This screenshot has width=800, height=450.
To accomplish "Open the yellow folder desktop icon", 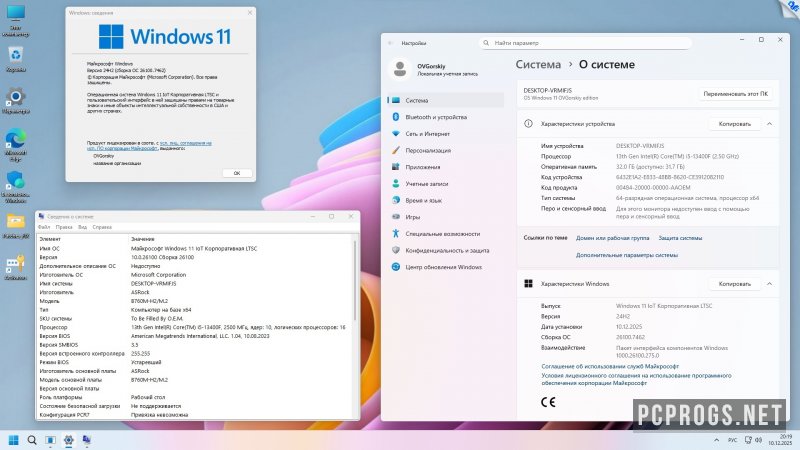I will tap(16, 226).
